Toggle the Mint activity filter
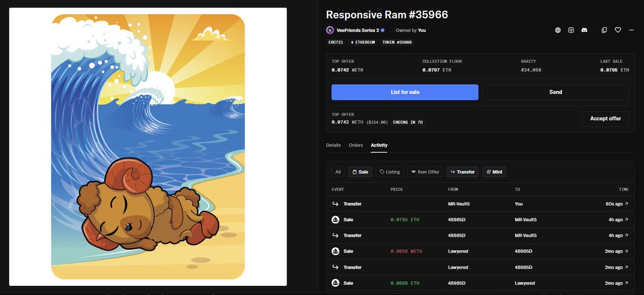The width and height of the screenshot is (644, 295). point(494,172)
